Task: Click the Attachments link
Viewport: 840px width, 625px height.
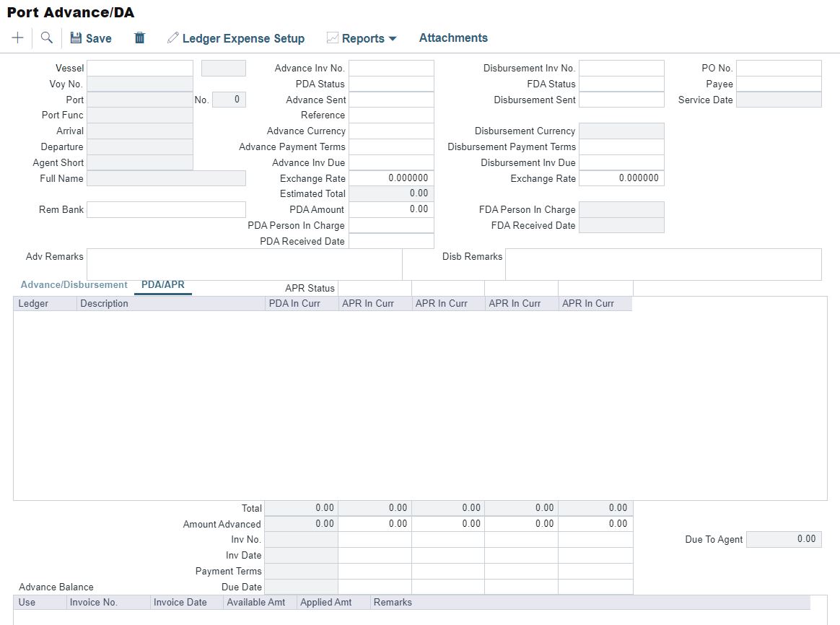Action: point(453,38)
